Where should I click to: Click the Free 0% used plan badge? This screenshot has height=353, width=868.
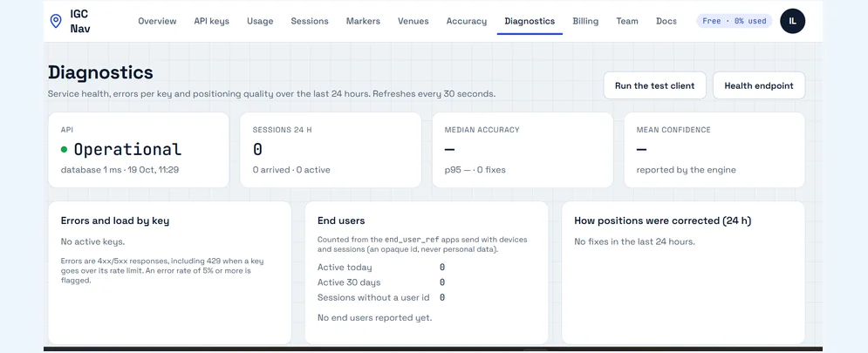click(734, 21)
